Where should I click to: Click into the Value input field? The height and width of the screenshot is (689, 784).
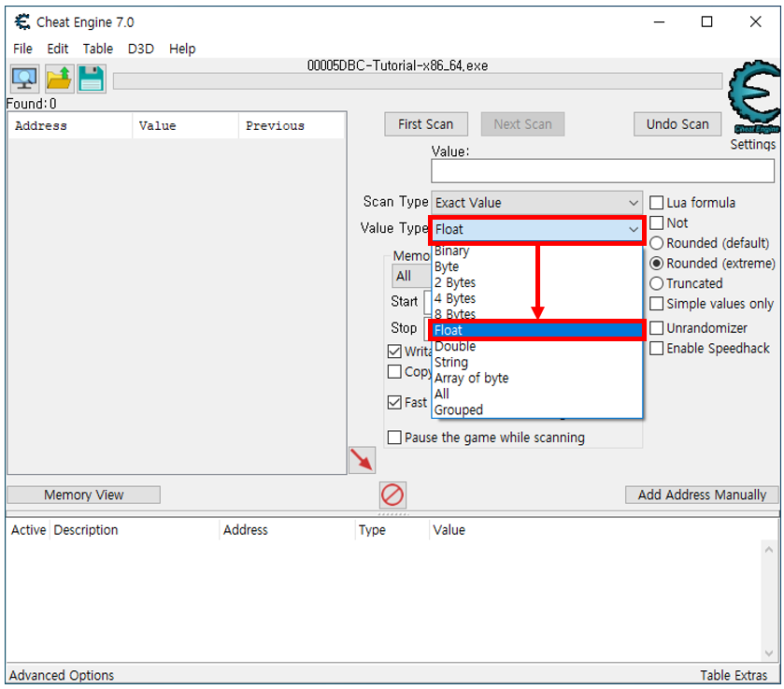pos(603,171)
